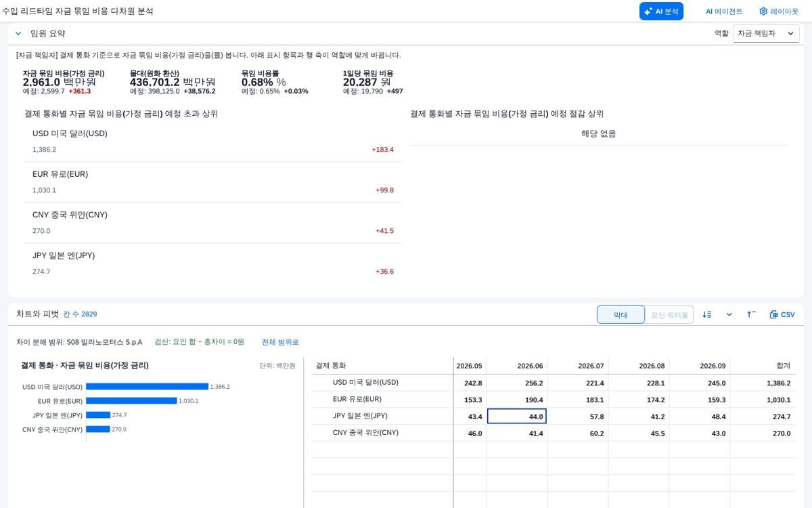Export the pivot table as CSV
Image resolution: width=812 pixels, height=508 pixels.
point(782,314)
